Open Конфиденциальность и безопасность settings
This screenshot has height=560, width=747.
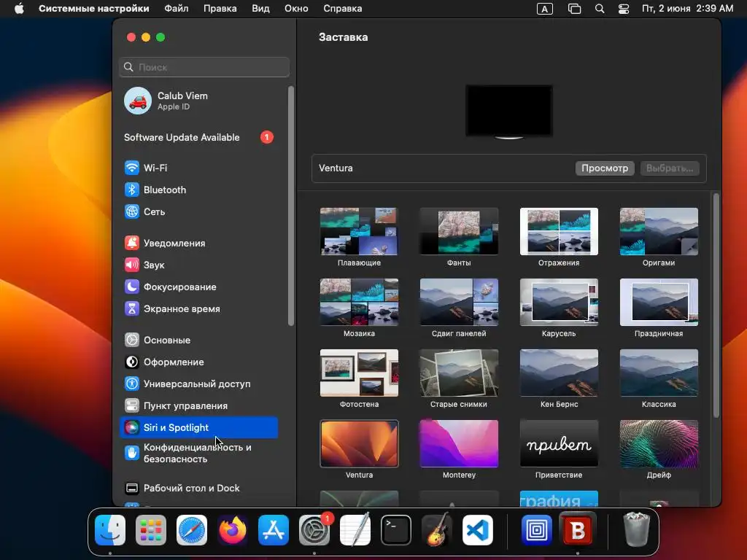[x=198, y=453]
